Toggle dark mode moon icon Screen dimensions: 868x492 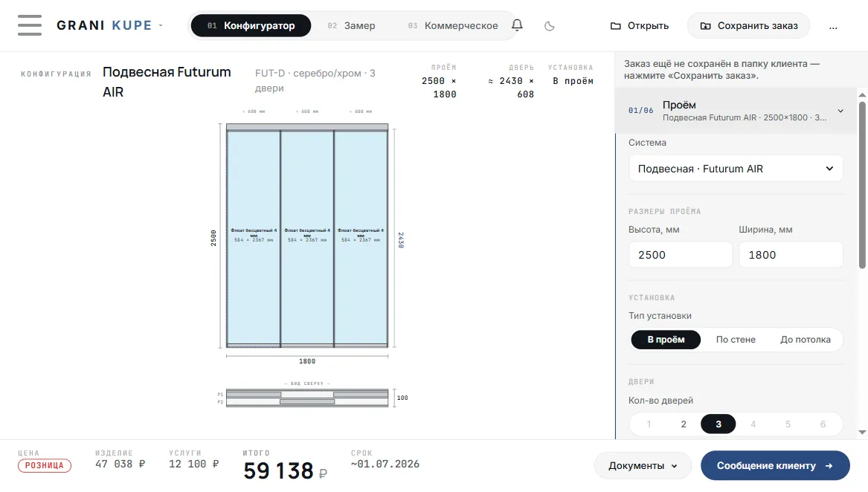(x=549, y=26)
